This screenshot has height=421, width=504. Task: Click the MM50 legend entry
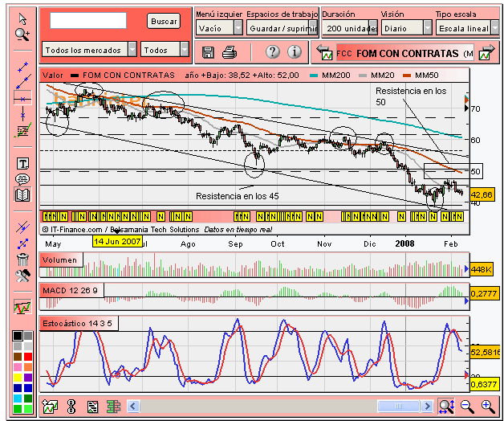421,76
